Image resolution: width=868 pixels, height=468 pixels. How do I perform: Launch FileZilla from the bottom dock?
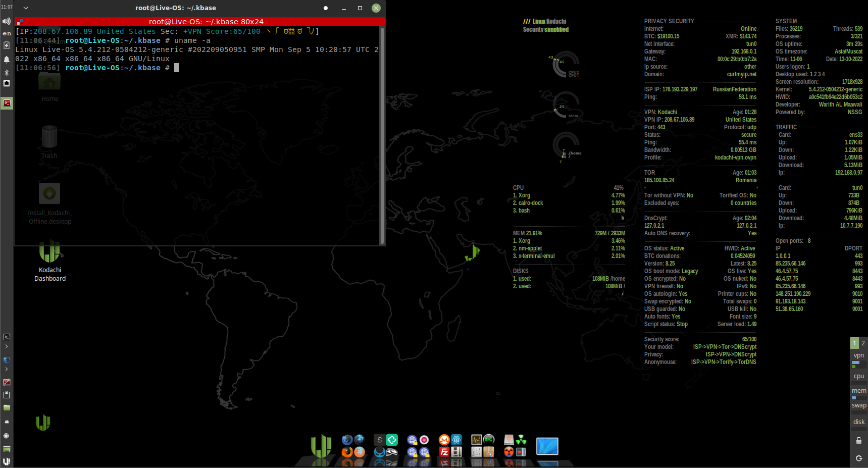444,452
